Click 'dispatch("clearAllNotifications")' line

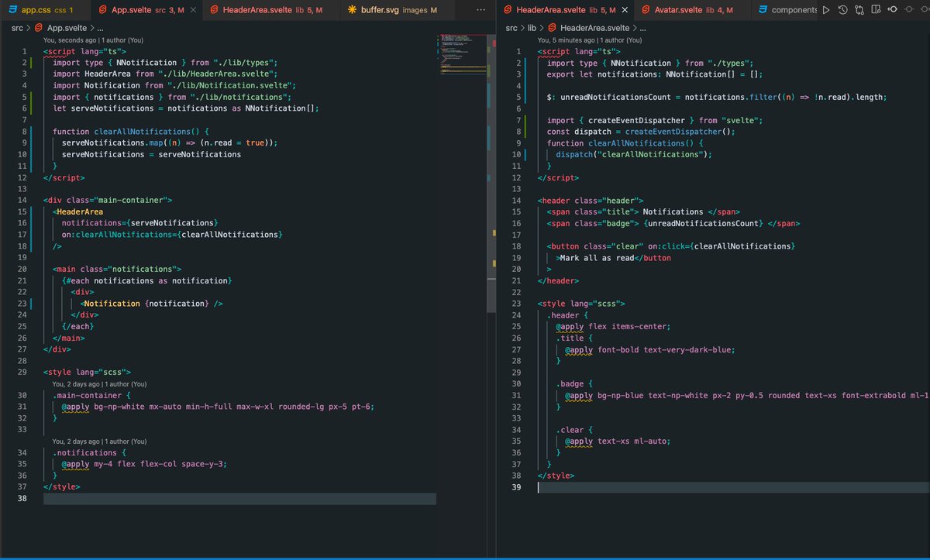pyautogui.click(x=634, y=154)
